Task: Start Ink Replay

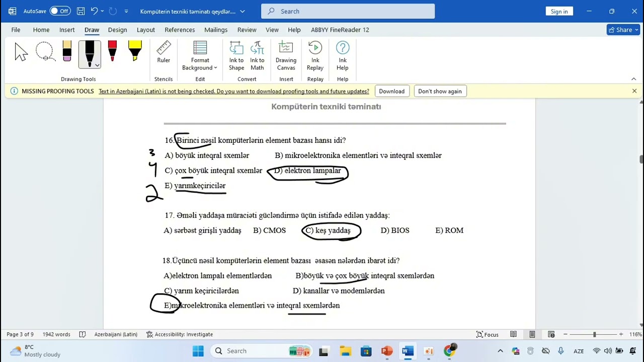Action: 315,56
